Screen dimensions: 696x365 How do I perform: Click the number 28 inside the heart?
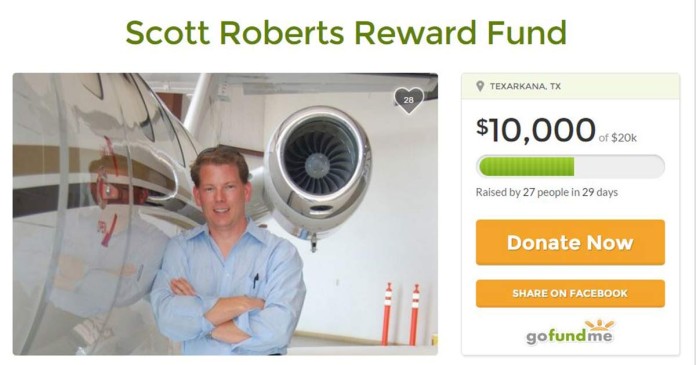408,99
